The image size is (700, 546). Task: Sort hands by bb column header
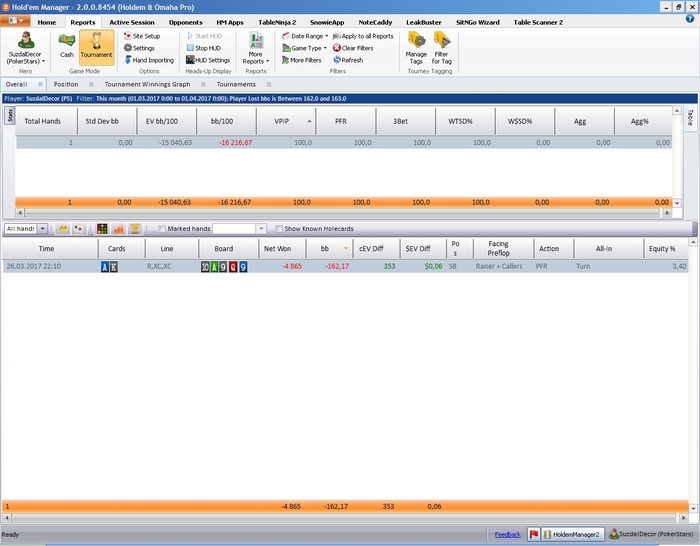point(329,249)
